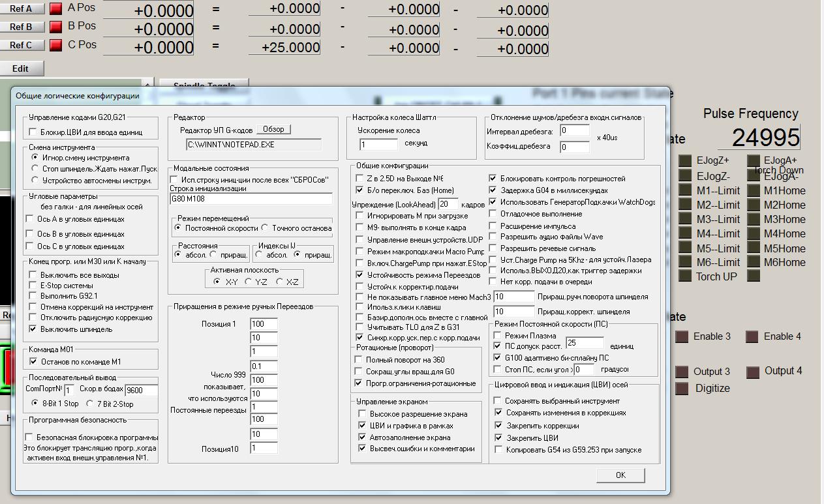
Task: Click the M6Home indicator LED
Action: point(753,262)
